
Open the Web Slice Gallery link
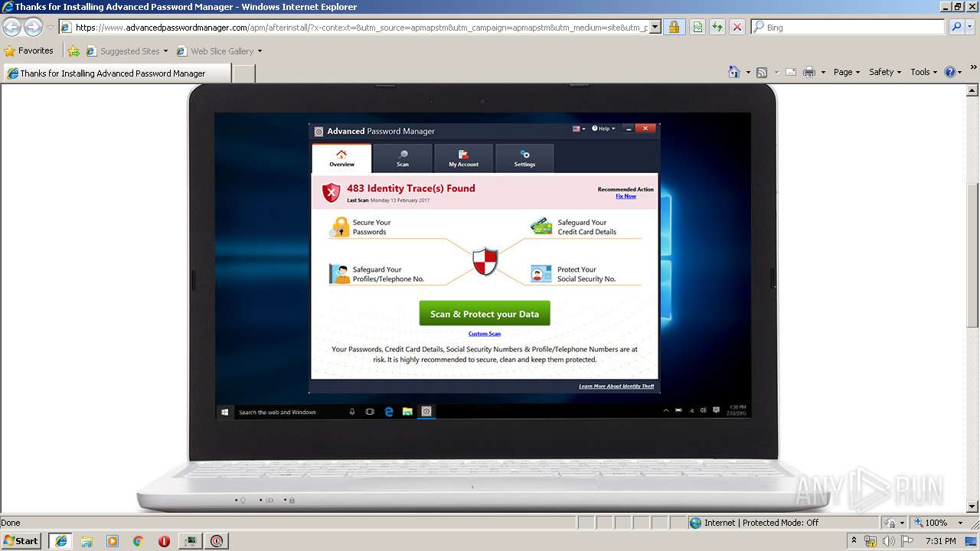click(214, 51)
